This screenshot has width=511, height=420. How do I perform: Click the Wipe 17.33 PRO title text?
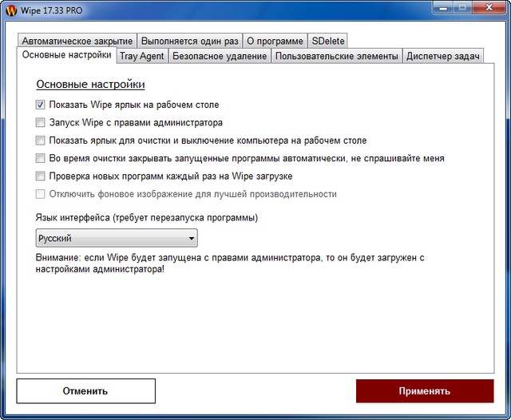pyautogui.click(x=51, y=10)
